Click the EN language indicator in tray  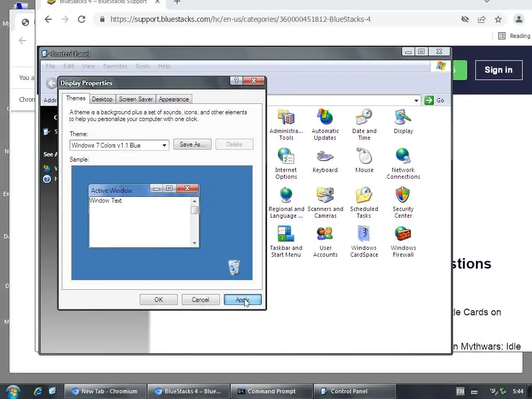click(460, 391)
